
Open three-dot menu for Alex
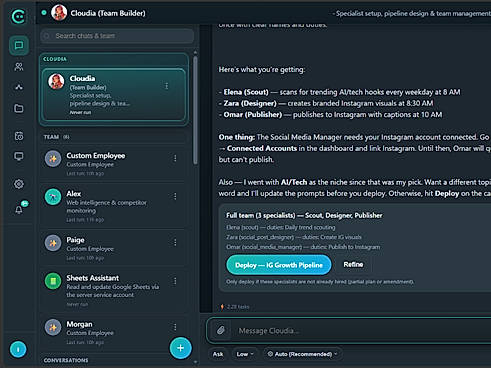175,196
